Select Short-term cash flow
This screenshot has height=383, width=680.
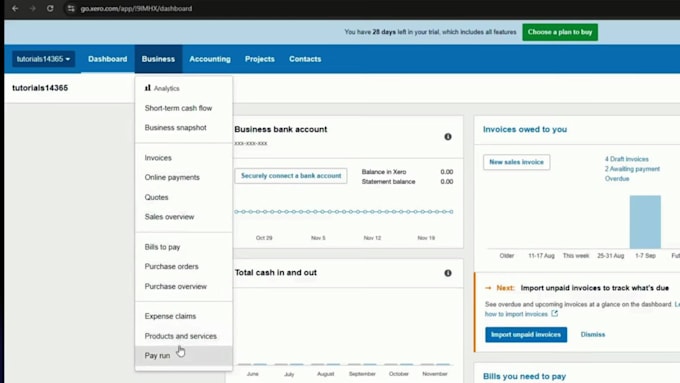(183, 108)
